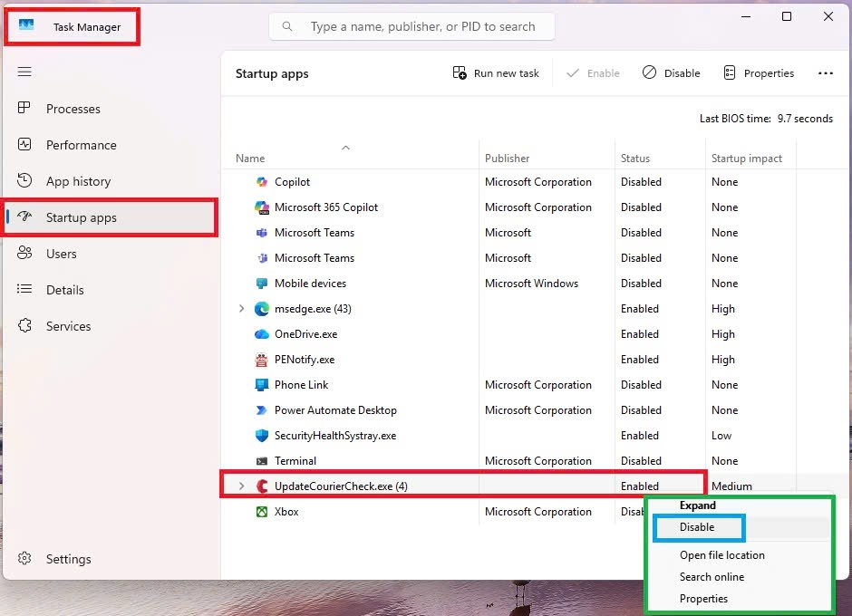Open the Services page
The height and width of the screenshot is (616, 852).
68,326
